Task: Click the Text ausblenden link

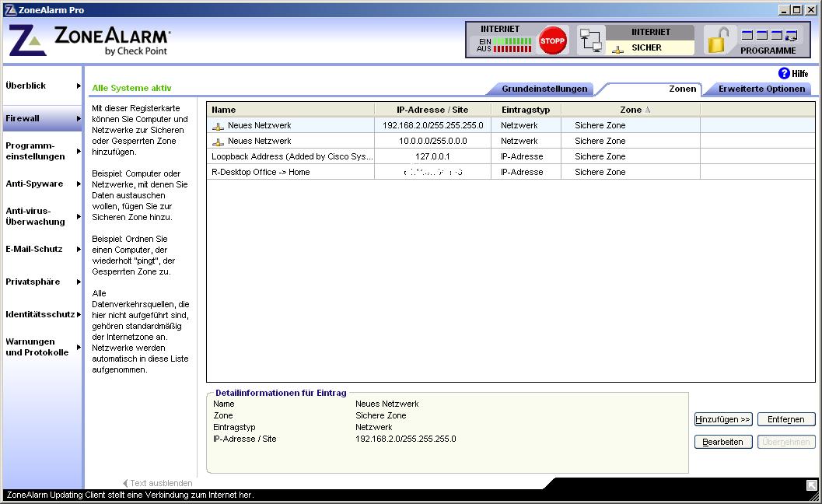Action: (x=158, y=483)
